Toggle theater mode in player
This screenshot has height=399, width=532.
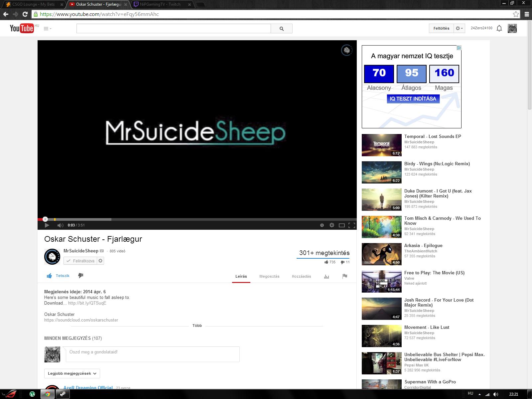341,225
